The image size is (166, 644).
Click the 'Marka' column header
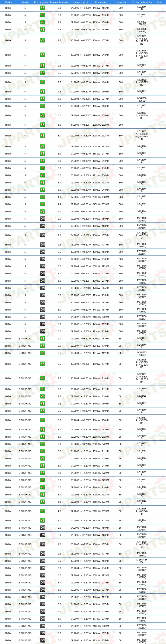(x=8, y=2)
